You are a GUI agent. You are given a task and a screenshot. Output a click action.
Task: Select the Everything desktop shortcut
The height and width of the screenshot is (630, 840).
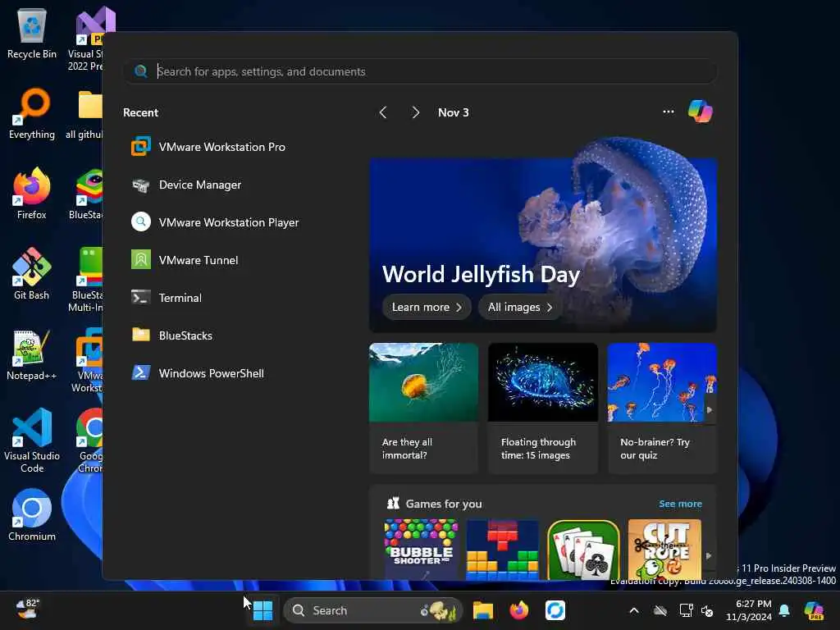[32, 113]
